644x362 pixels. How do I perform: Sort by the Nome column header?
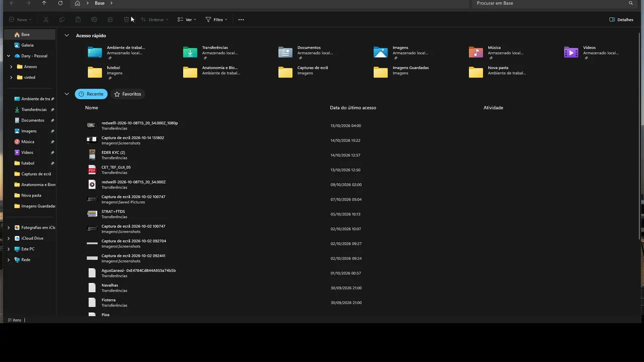click(92, 108)
